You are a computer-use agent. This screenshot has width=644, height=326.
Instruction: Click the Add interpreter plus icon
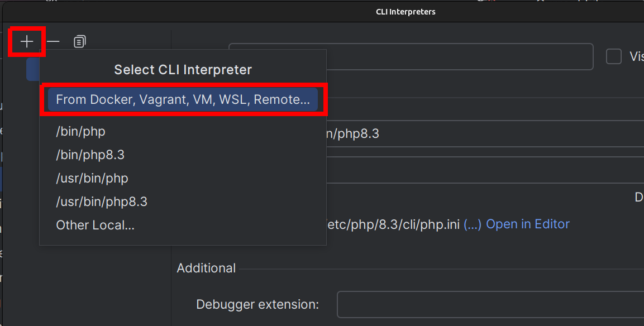tap(26, 41)
